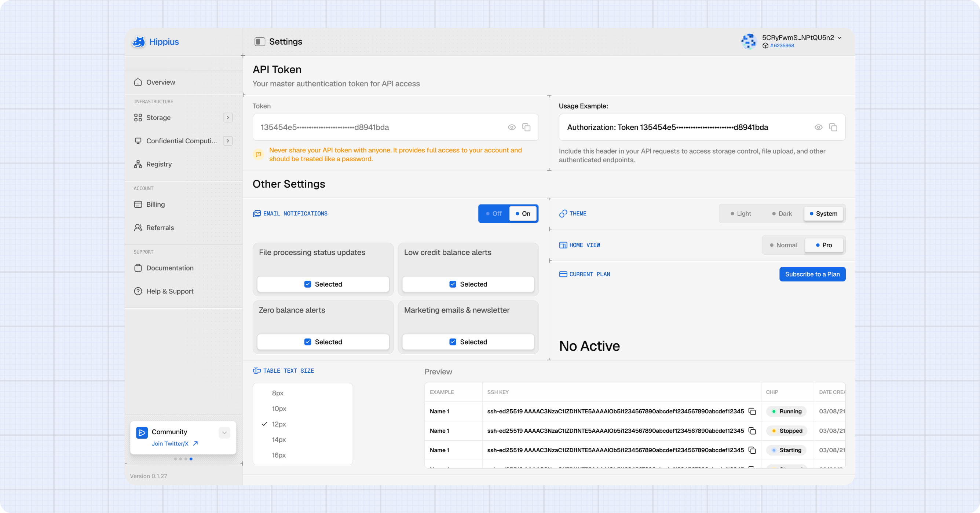
Task: Click the Registry nodes icon
Action: click(x=138, y=164)
